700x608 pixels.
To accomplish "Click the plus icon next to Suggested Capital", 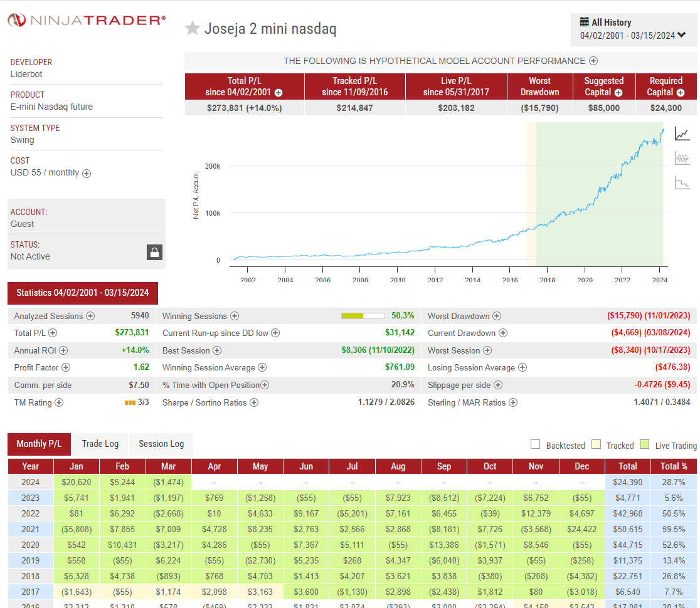I will (x=618, y=93).
